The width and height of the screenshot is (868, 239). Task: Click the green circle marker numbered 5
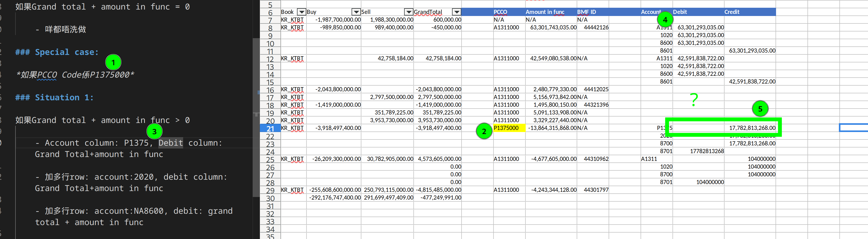[x=760, y=109]
